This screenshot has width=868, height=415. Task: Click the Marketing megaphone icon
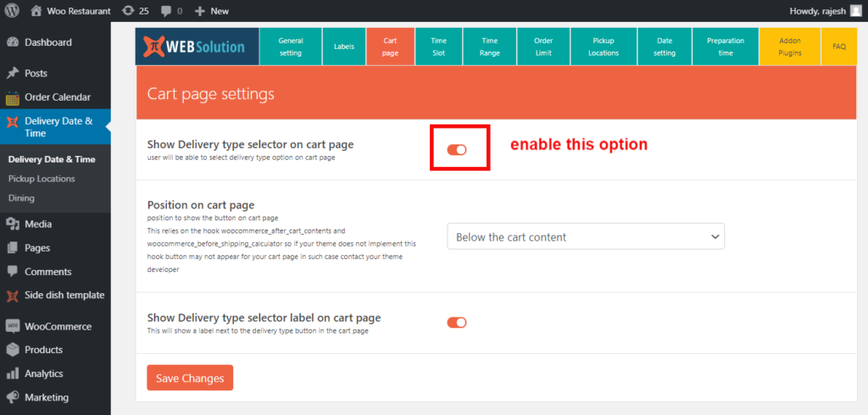(13, 397)
